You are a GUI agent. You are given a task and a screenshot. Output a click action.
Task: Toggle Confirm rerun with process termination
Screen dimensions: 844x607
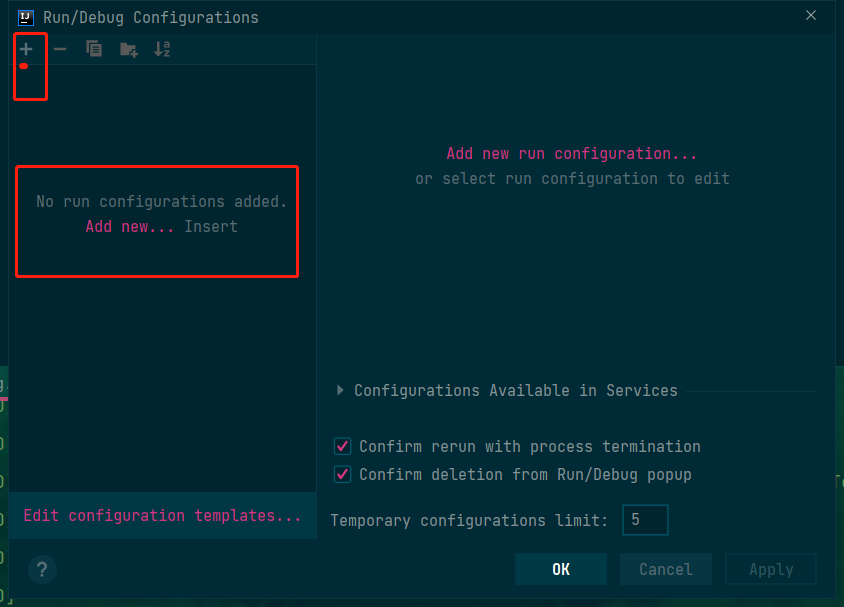click(343, 447)
